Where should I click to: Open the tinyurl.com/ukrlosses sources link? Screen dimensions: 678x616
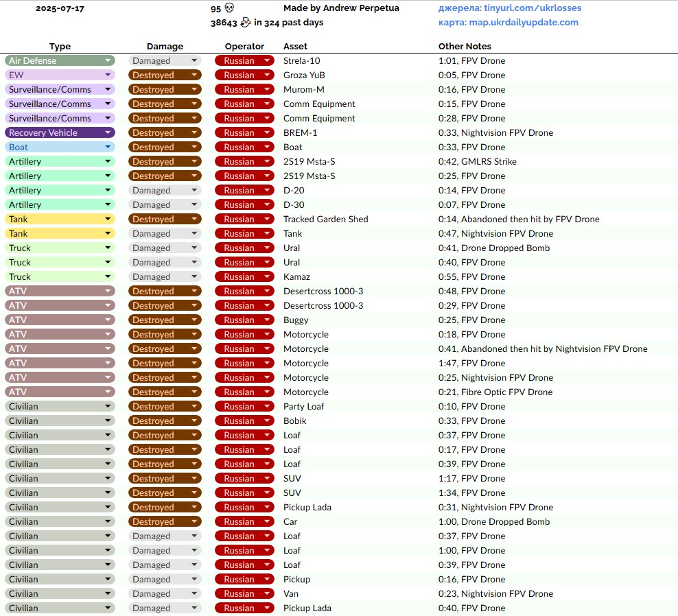click(510, 8)
